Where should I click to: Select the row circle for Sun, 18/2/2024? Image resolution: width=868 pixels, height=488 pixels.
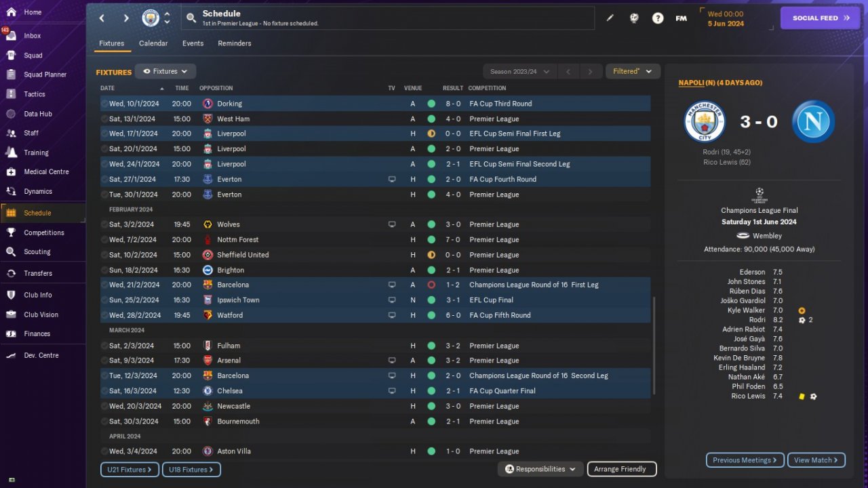click(x=104, y=270)
